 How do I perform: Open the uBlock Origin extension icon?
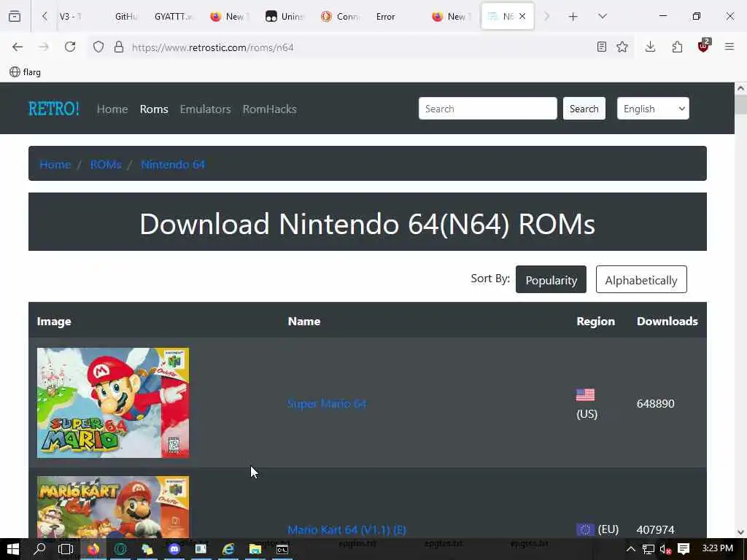(x=704, y=46)
